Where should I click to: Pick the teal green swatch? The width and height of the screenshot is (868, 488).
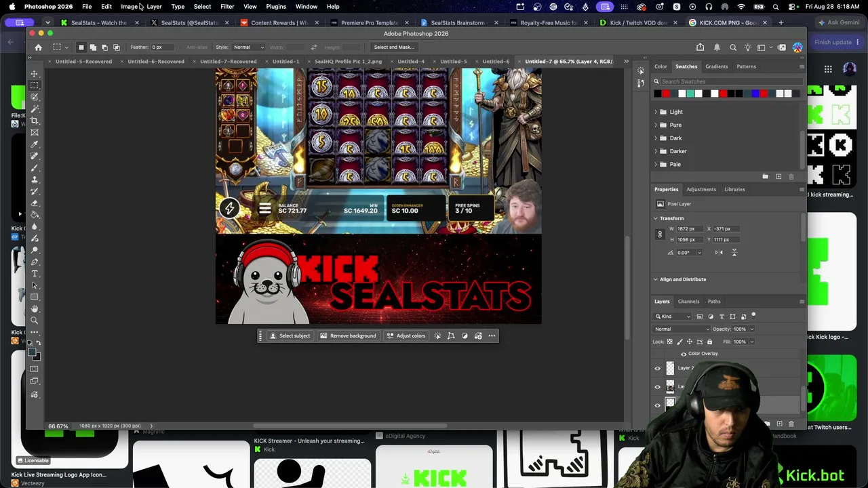pyautogui.click(x=690, y=94)
